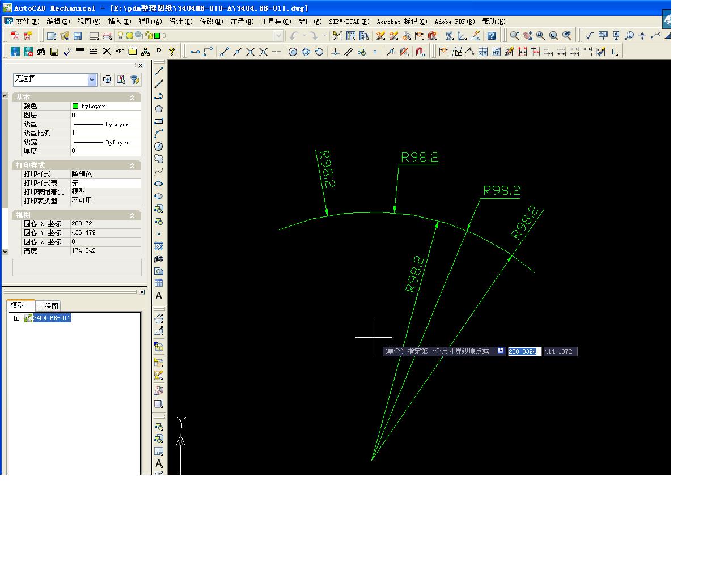728x566 pixels.
Task: Toggle the layer on/off lightbulb
Action: pos(120,35)
